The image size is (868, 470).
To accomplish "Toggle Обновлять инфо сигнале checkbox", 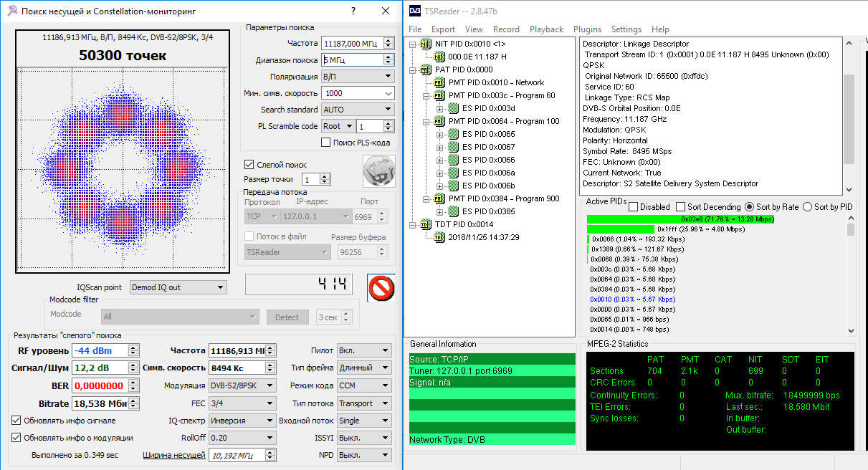I will (x=16, y=421).
